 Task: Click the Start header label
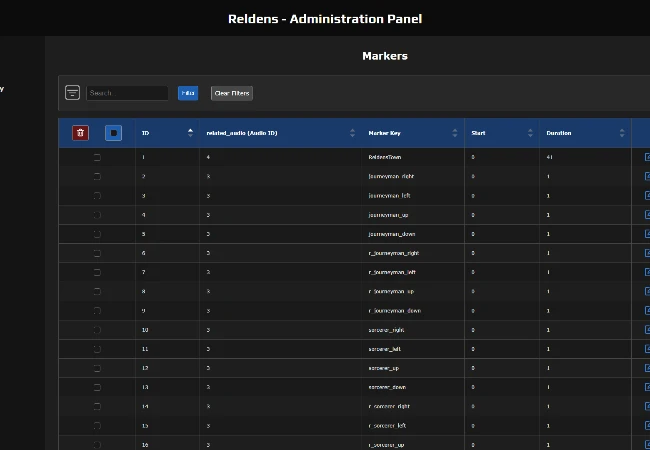(x=478, y=133)
